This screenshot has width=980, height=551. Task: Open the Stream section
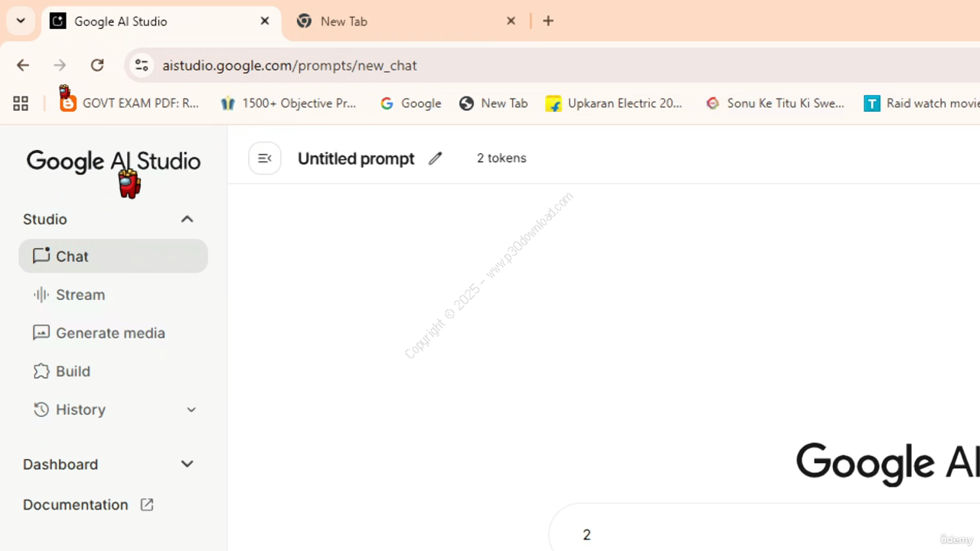[x=80, y=295]
